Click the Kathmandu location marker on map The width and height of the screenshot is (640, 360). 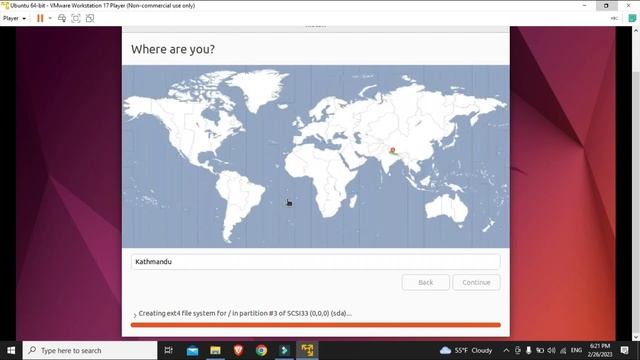pos(392,151)
